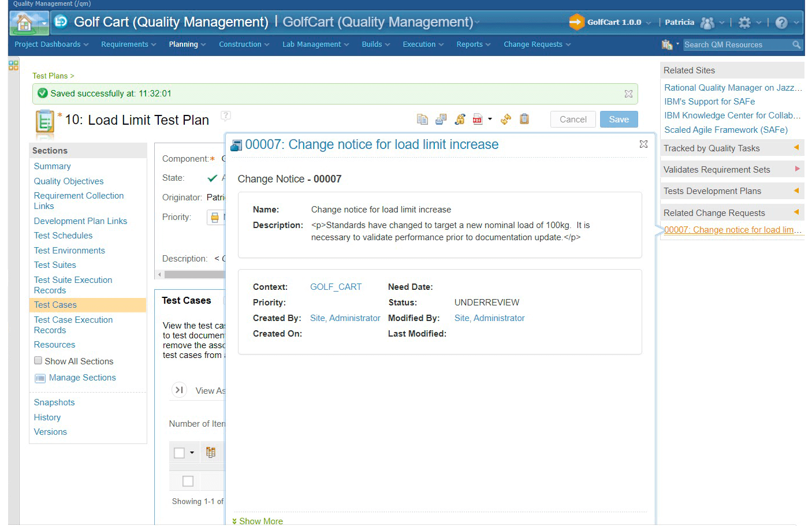Click the column settings icon in test cases table
812x526 pixels.
(x=211, y=453)
